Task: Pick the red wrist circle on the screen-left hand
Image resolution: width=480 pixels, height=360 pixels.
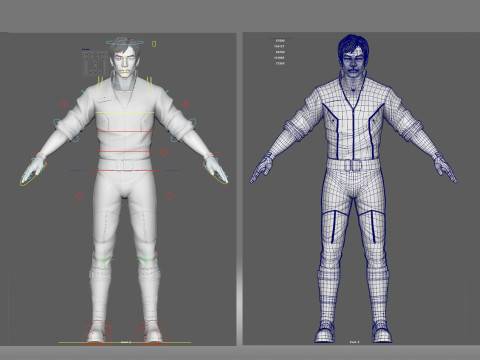Action: (39, 160)
